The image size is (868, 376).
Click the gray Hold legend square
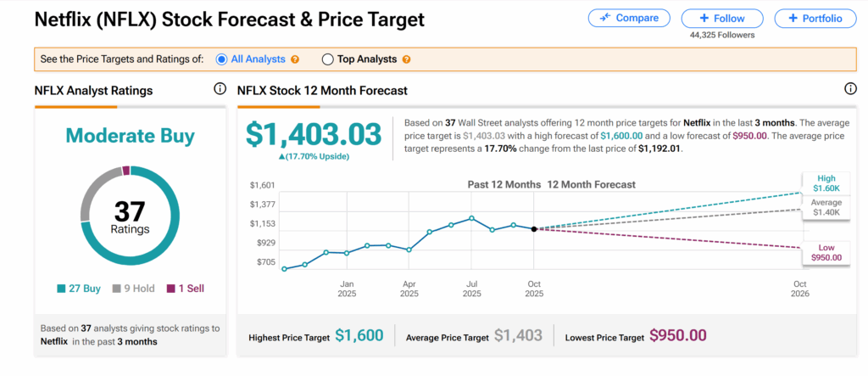coord(117,289)
